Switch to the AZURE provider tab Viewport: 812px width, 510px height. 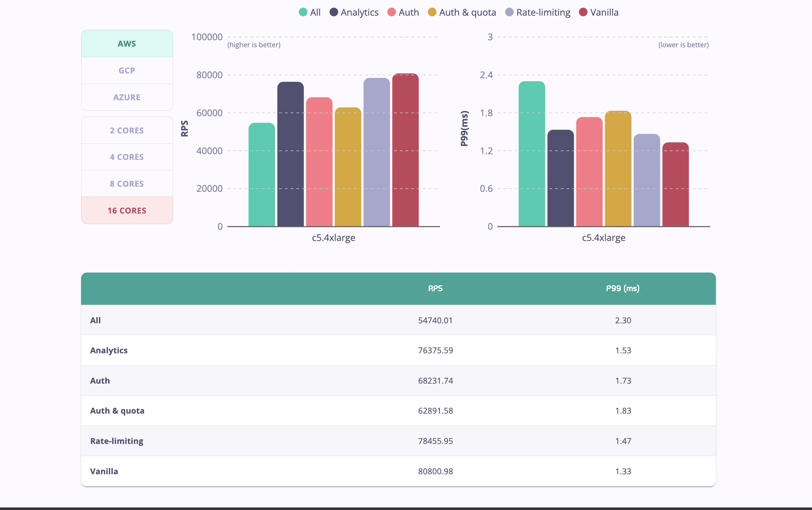click(127, 97)
